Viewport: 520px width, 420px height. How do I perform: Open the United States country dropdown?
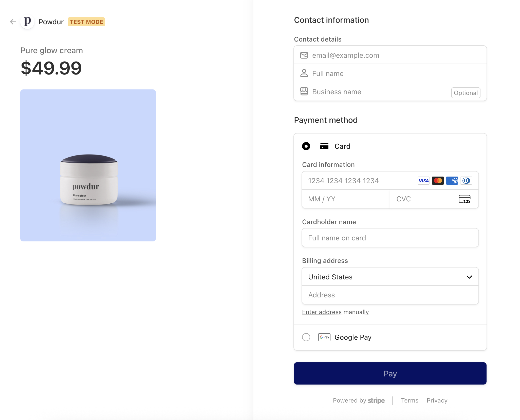coord(390,277)
